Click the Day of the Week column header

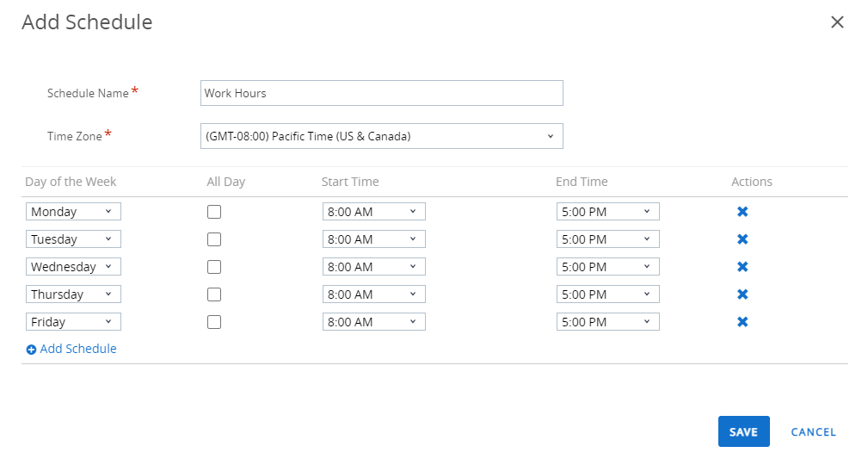(x=71, y=182)
